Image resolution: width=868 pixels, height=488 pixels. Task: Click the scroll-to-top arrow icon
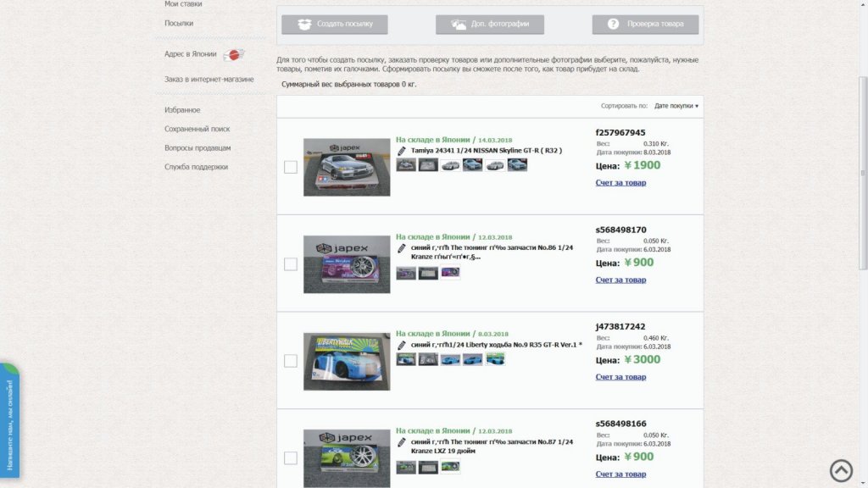click(x=841, y=470)
